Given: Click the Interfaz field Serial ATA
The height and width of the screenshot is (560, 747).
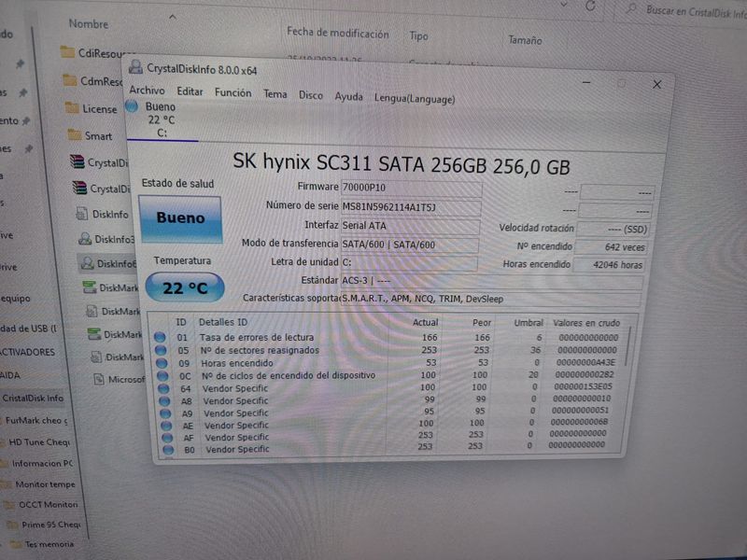Looking at the screenshot, I should click(x=410, y=226).
